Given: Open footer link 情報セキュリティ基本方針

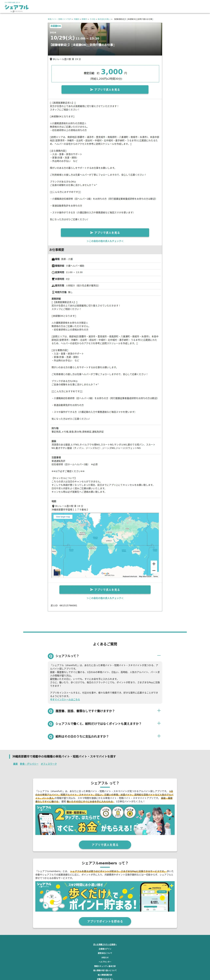Looking at the screenshot, I should 105,966.
